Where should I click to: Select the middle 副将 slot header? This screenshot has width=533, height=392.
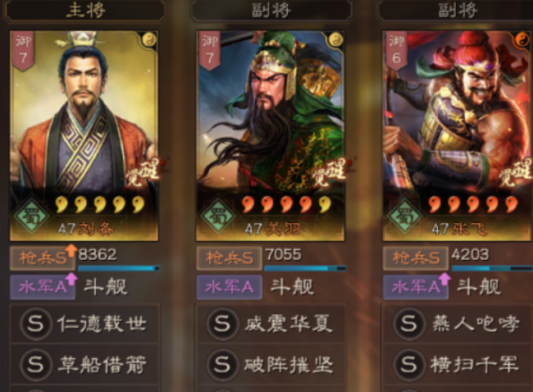tap(271, 10)
